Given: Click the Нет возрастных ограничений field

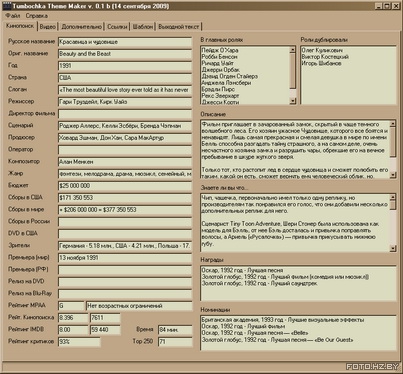Looking at the screenshot, I should pyautogui.click(x=139, y=306).
